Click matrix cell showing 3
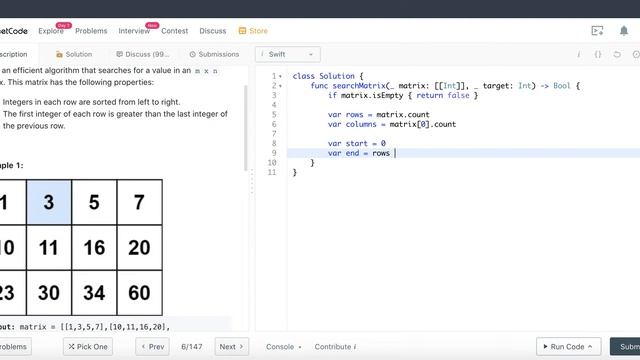The image size is (640, 360). click(x=49, y=202)
